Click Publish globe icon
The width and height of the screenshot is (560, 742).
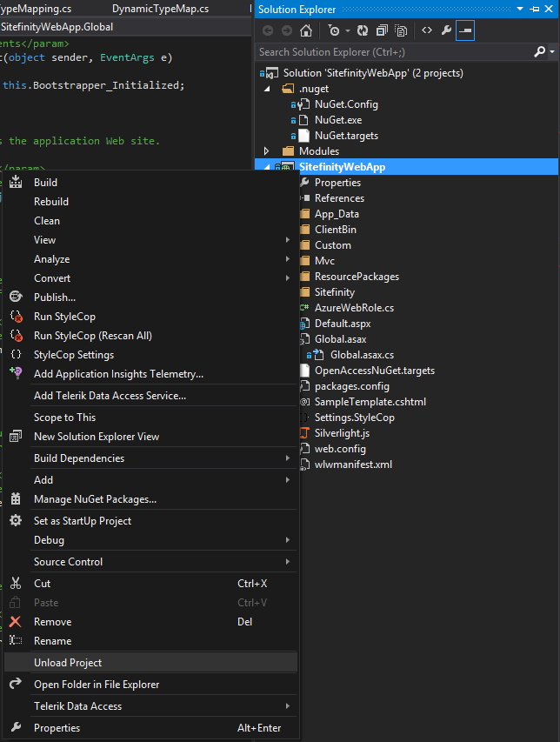tap(16, 297)
